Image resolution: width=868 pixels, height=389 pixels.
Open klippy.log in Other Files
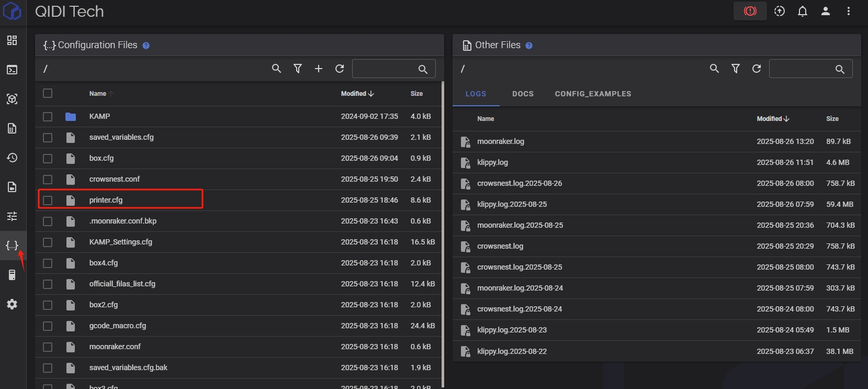492,162
